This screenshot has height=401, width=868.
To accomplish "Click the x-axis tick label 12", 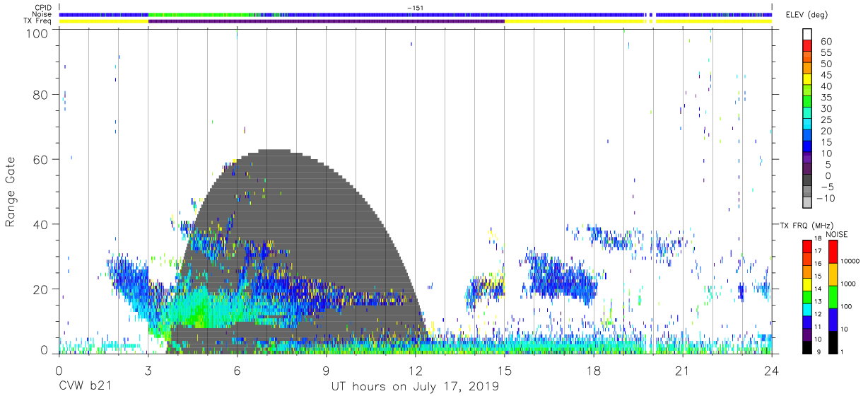I will coord(415,371).
